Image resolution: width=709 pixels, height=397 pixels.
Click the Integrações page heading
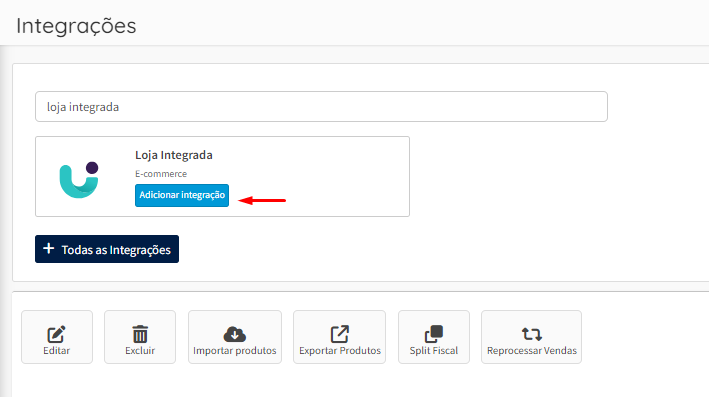coord(76,26)
